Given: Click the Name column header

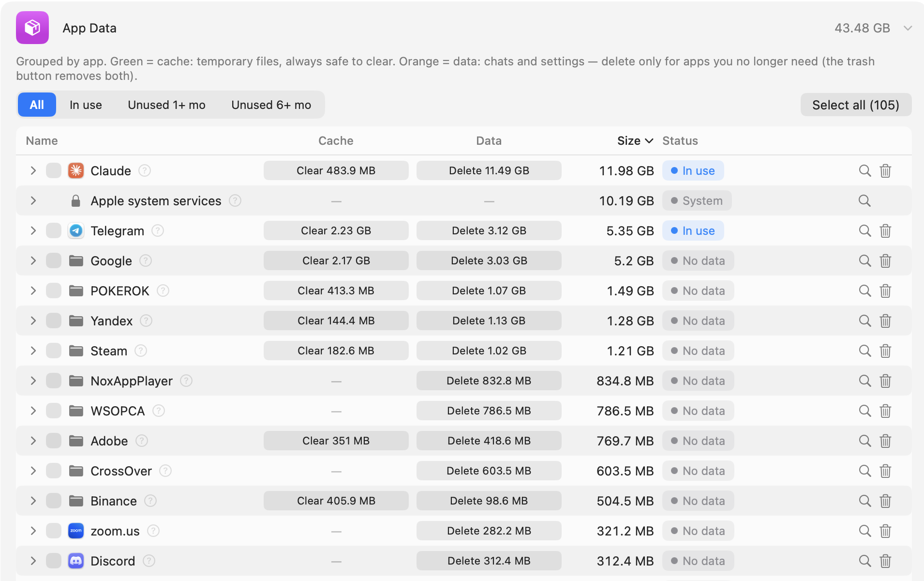Looking at the screenshot, I should 42,141.
